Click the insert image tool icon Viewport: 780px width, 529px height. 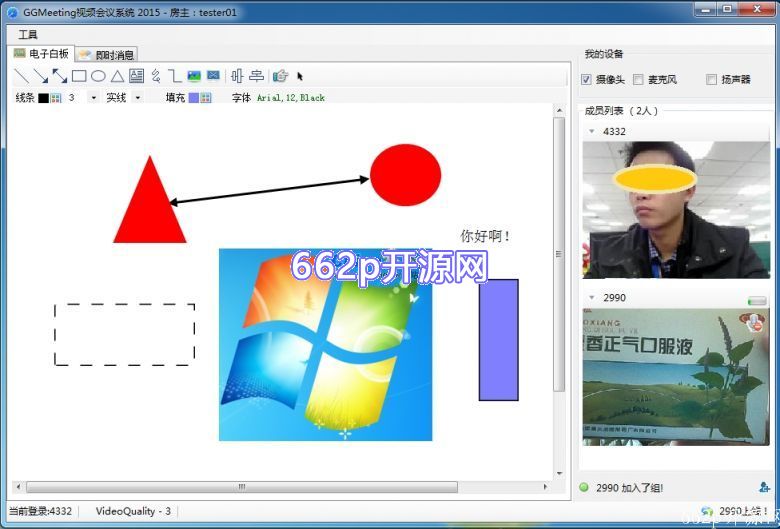tap(194, 76)
